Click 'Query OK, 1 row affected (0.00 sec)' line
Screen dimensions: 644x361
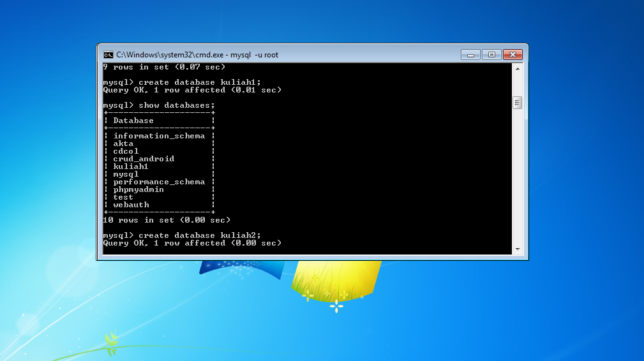(192, 243)
